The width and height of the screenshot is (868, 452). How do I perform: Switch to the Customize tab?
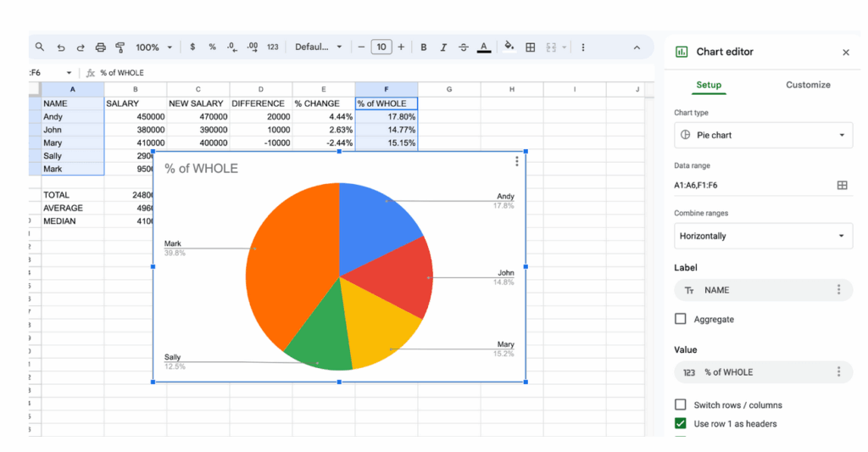(808, 85)
